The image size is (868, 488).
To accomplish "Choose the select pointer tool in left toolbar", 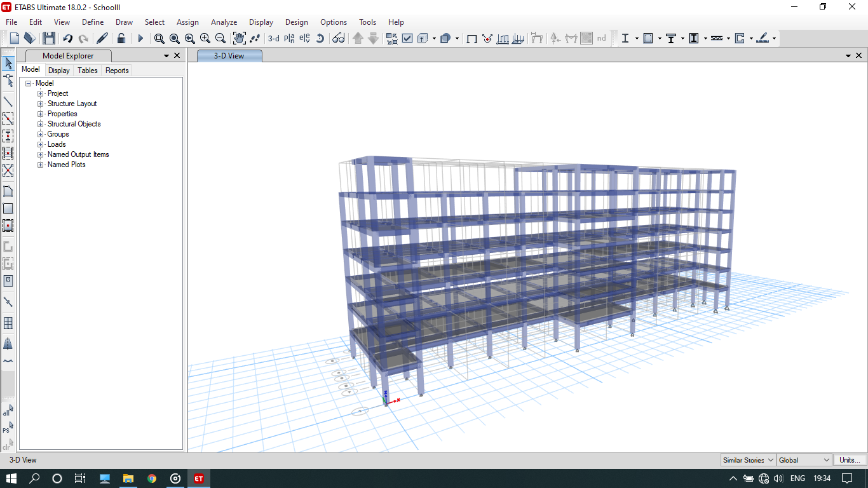I will [8, 64].
